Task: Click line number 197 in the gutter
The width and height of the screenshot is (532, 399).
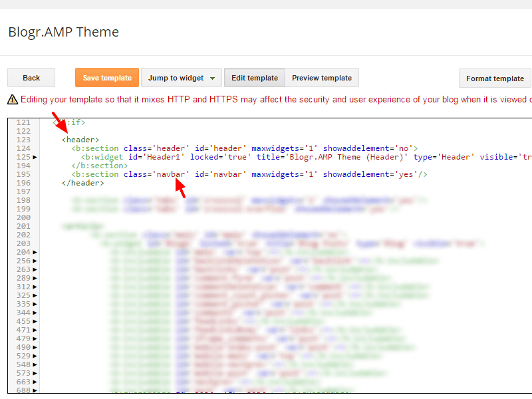Action: [x=23, y=192]
